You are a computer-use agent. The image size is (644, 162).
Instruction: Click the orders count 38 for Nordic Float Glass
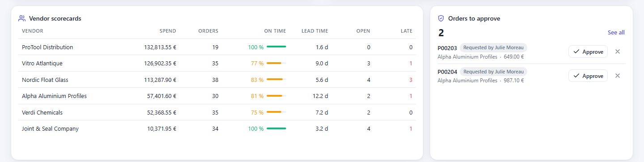point(215,80)
